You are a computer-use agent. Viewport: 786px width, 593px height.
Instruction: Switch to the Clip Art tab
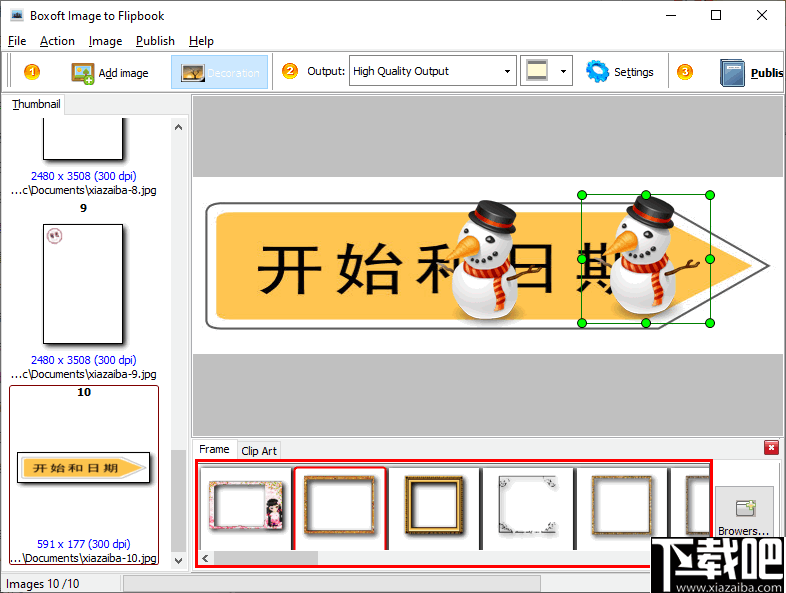pyautogui.click(x=259, y=451)
